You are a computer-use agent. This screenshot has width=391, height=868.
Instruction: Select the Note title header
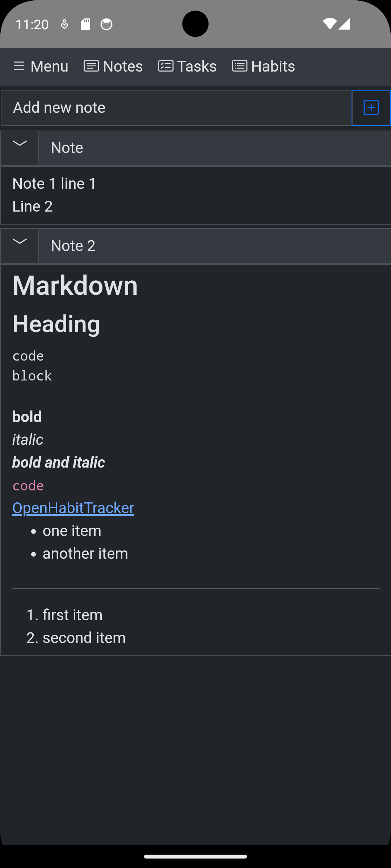click(215, 148)
